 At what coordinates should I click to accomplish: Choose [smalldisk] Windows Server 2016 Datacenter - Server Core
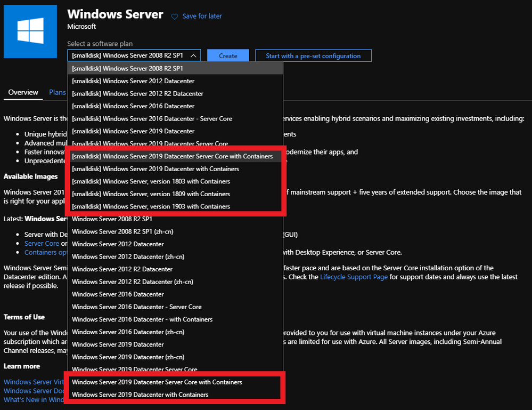click(x=175, y=118)
